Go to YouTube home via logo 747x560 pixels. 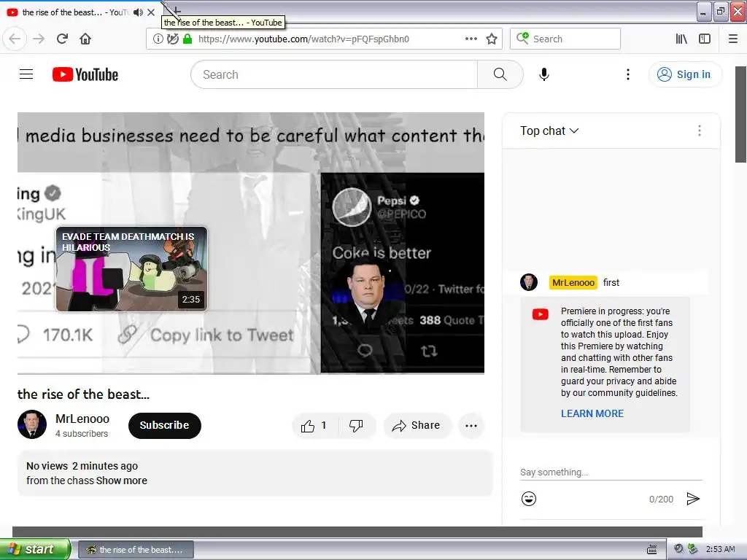pos(85,74)
